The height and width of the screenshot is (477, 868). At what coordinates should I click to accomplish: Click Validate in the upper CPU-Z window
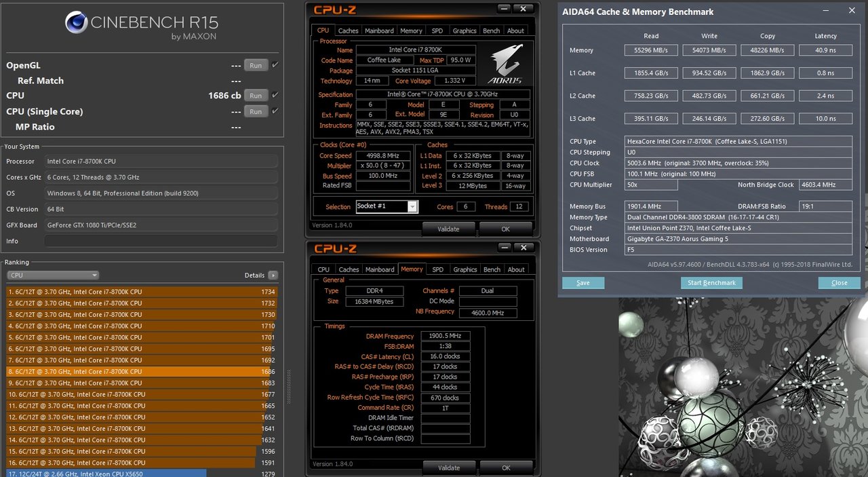point(448,229)
